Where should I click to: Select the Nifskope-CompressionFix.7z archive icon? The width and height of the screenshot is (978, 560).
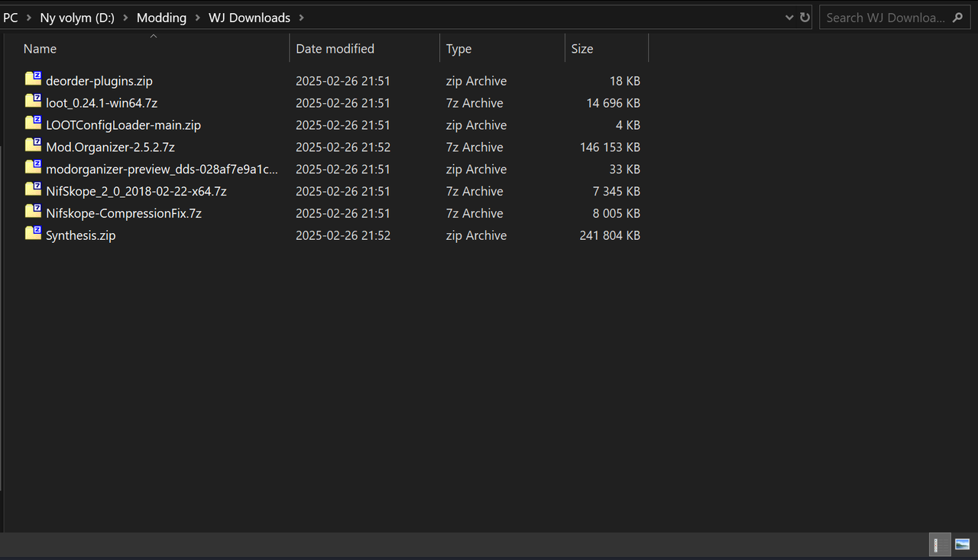click(x=33, y=212)
